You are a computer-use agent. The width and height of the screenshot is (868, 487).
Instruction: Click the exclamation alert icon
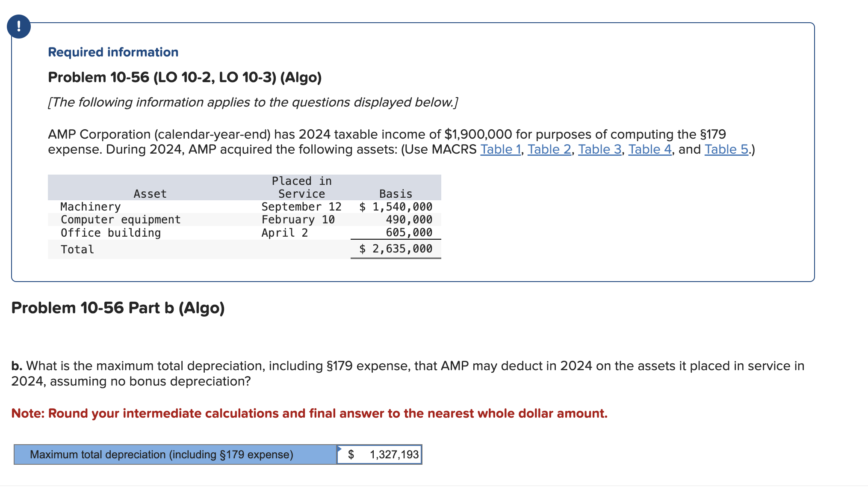point(18,27)
